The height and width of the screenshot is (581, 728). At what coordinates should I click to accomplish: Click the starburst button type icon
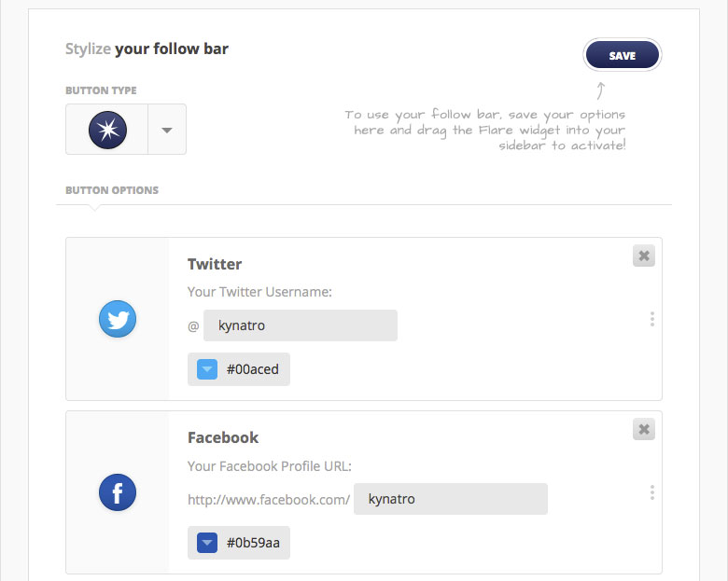tap(107, 130)
